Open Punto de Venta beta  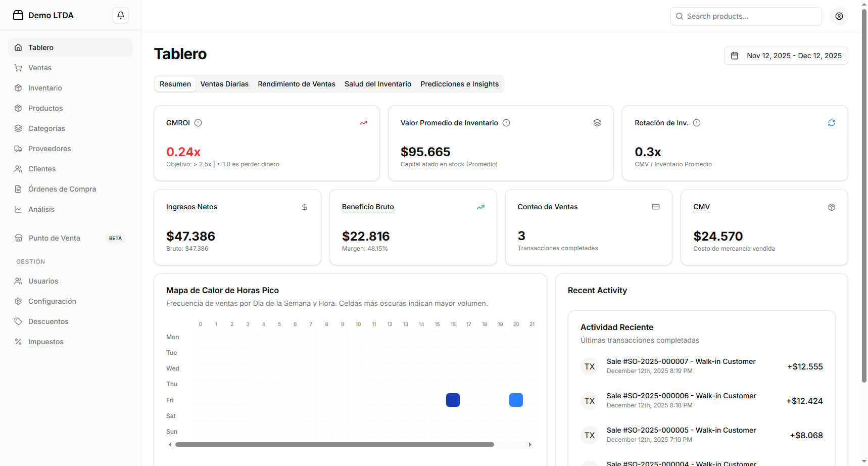54,238
